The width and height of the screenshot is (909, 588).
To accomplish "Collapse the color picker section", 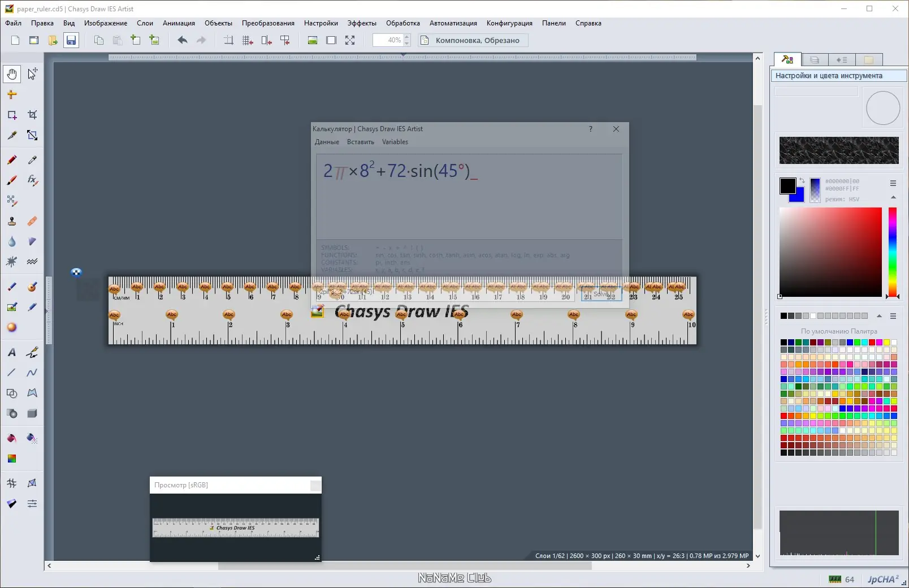I will [x=893, y=197].
